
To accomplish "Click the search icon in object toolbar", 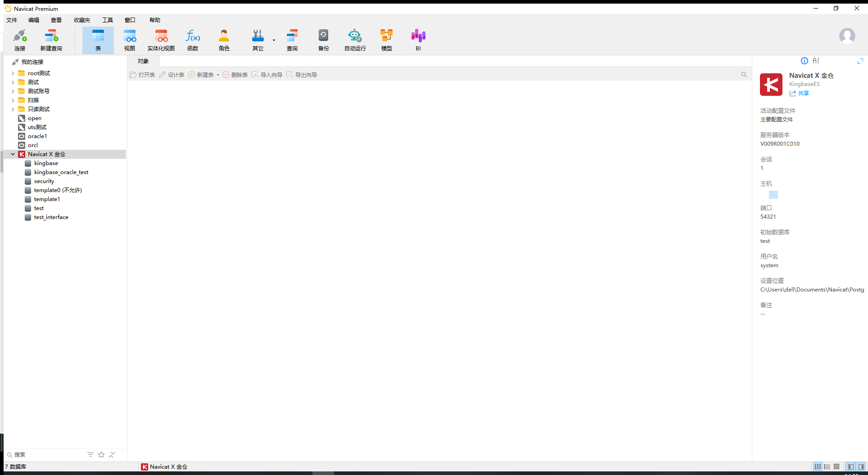I will point(744,75).
